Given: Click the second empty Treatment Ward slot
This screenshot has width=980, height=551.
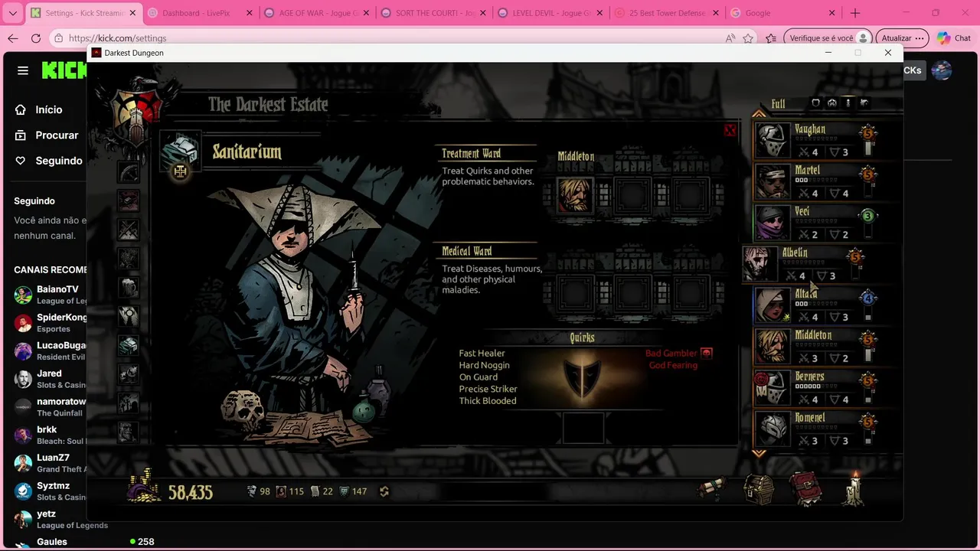Looking at the screenshot, I should (x=632, y=195).
